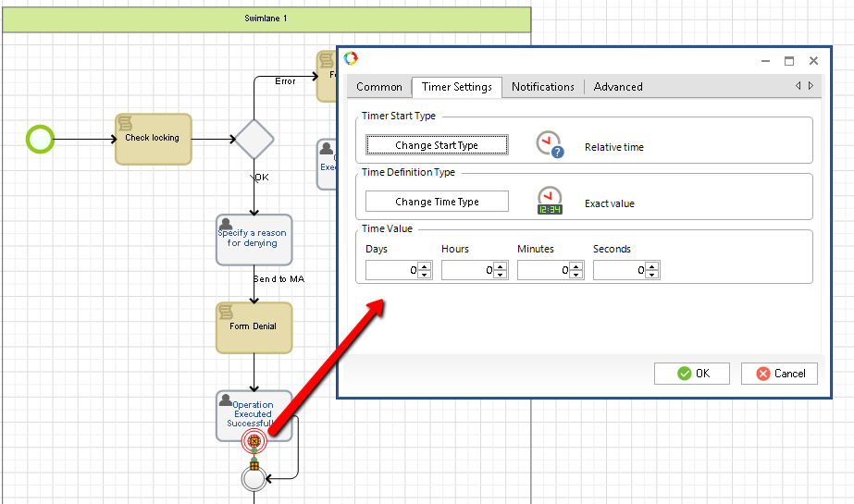
Task: Select the Specify a reason for denying task
Action: coord(253,239)
